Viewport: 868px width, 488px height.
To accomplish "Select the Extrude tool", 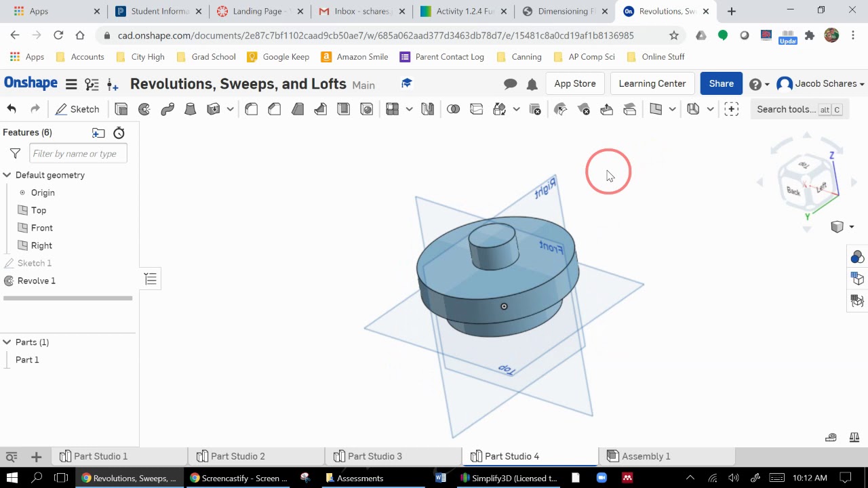I will (x=121, y=109).
